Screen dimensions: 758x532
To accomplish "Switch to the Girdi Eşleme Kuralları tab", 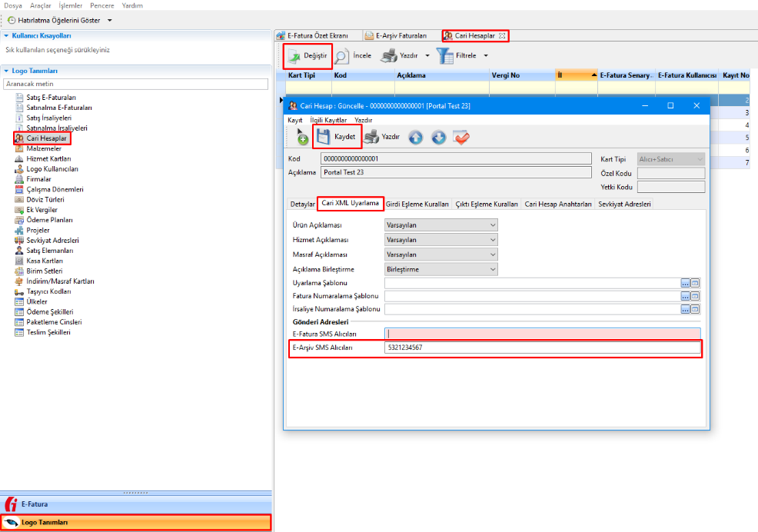I will (417, 204).
